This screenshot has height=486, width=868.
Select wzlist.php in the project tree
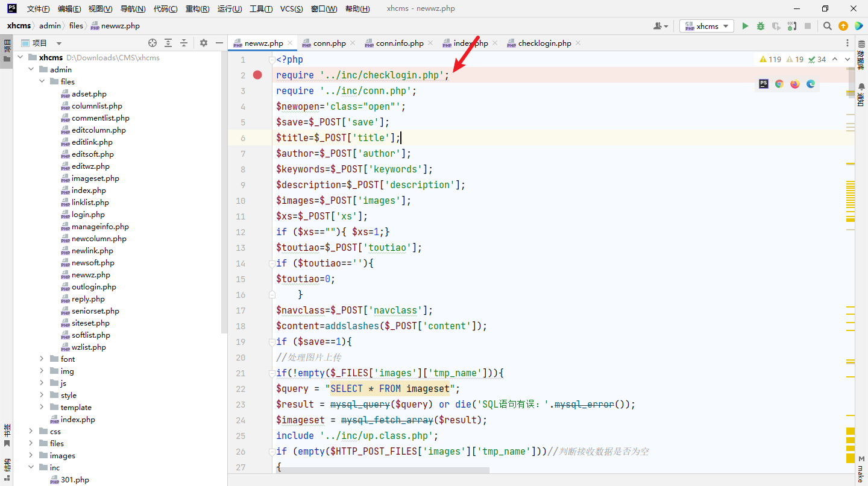[89, 347]
